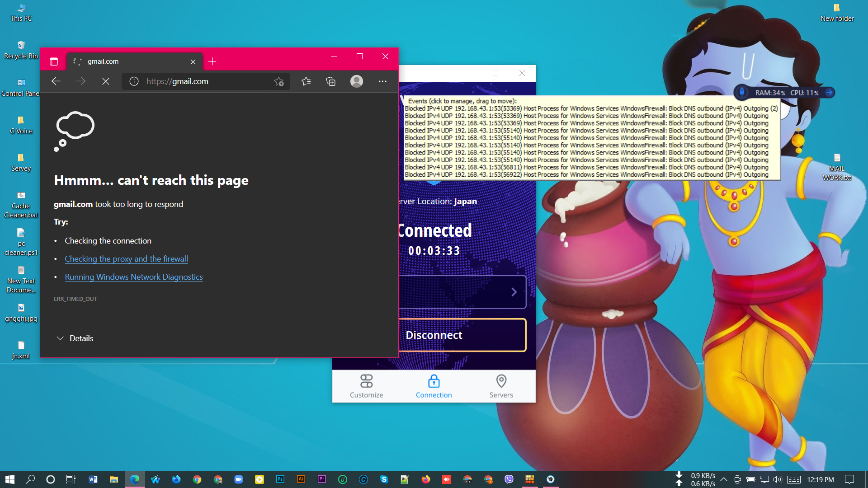The height and width of the screenshot is (488, 868).
Task: Open Photoshop from the taskbar
Action: [x=280, y=479]
